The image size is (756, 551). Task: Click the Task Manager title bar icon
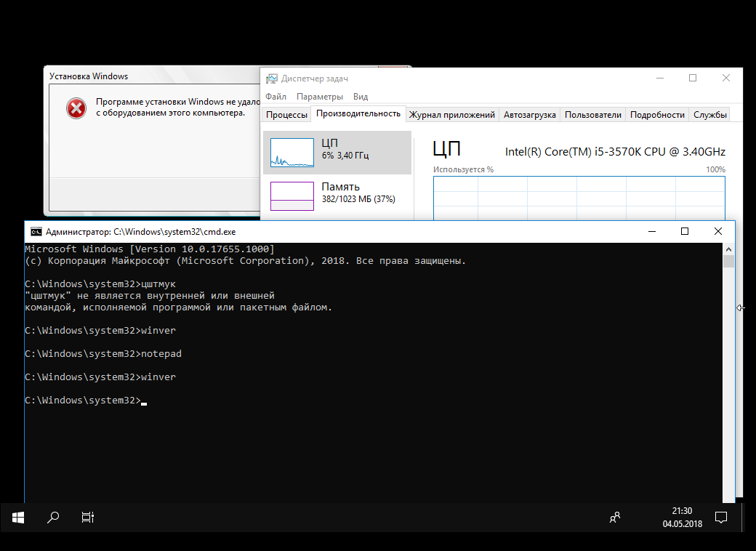(x=271, y=79)
